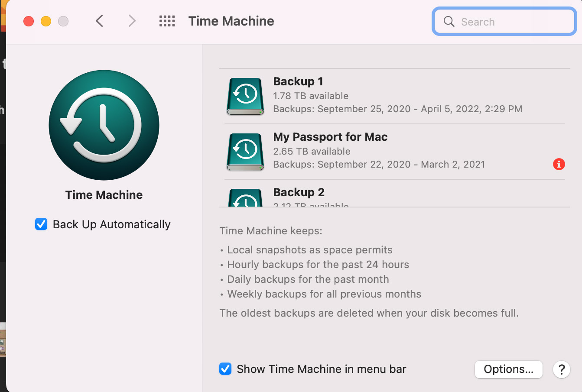
Task: Click red info warning icon for My Passport
Action: click(x=559, y=164)
